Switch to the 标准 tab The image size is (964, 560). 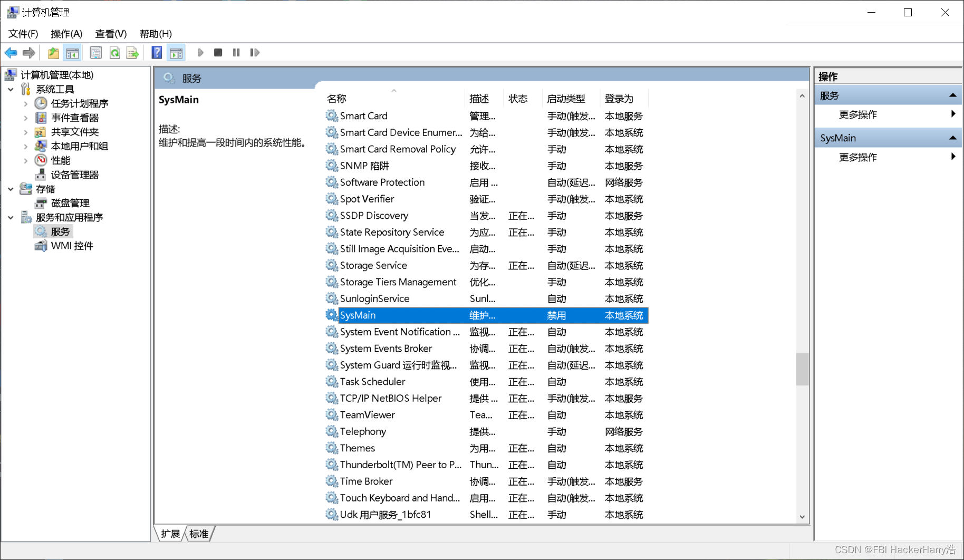point(199,534)
